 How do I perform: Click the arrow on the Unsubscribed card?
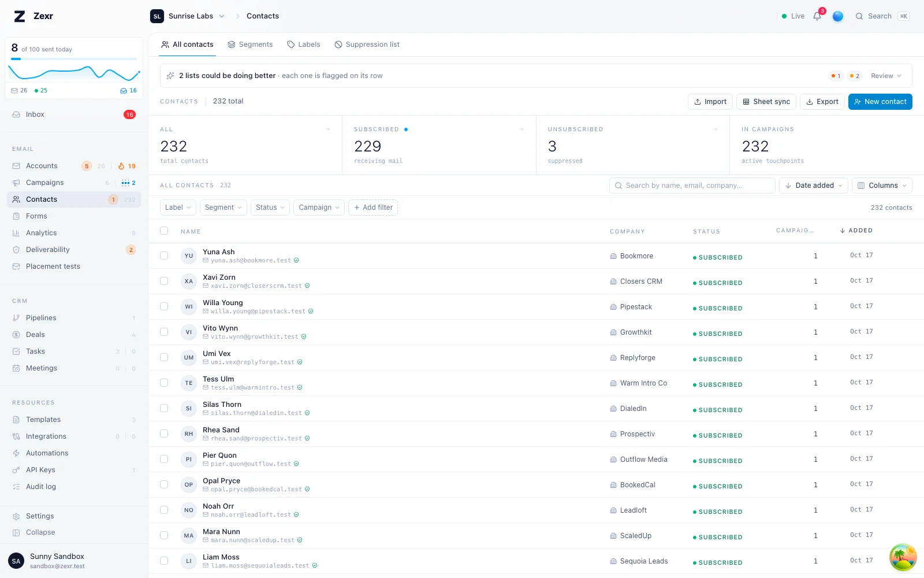[x=716, y=129]
